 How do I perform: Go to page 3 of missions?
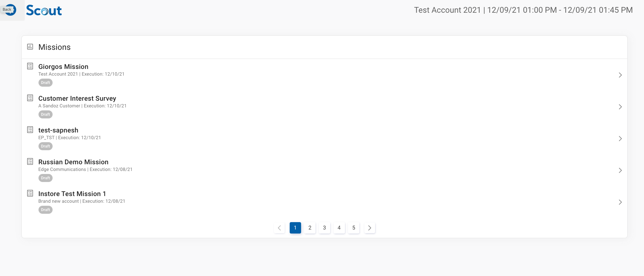tap(325, 228)
